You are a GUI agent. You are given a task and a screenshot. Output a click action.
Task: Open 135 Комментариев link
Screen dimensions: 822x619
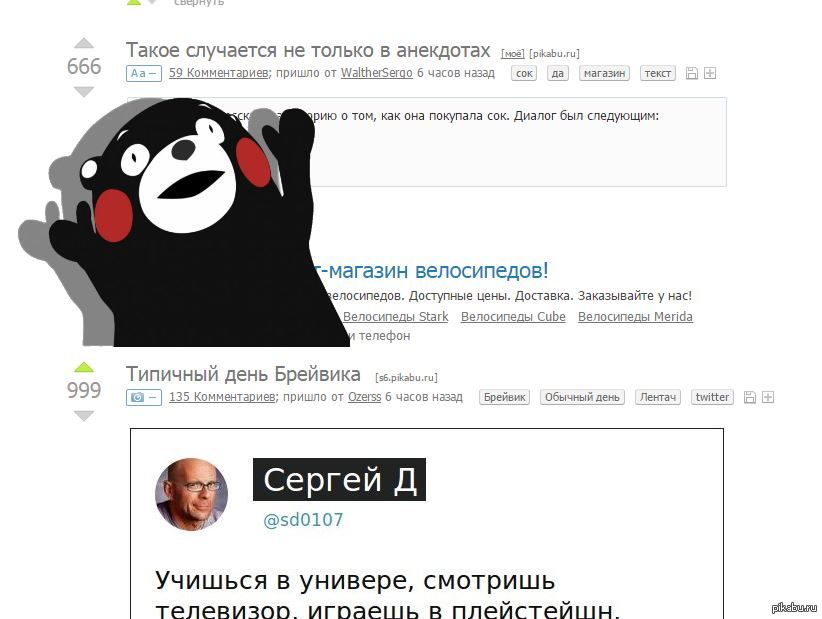[222, 397]
